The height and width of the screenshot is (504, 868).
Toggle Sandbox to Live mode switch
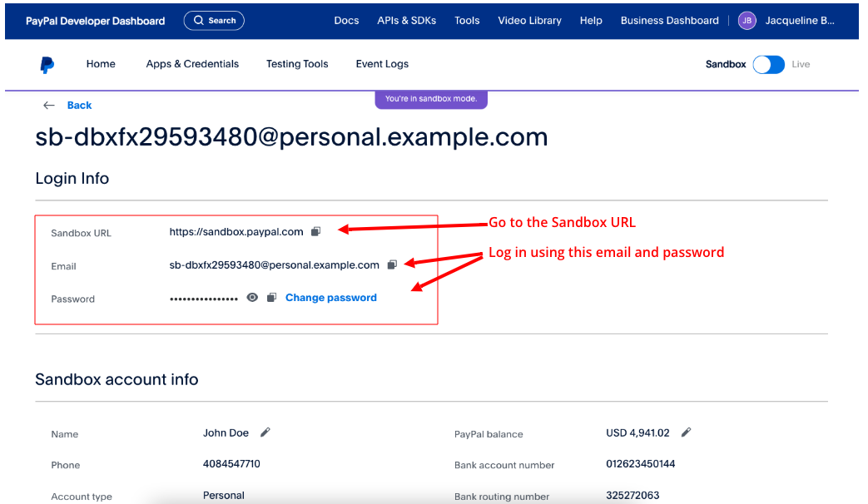[x=768, y=65]
